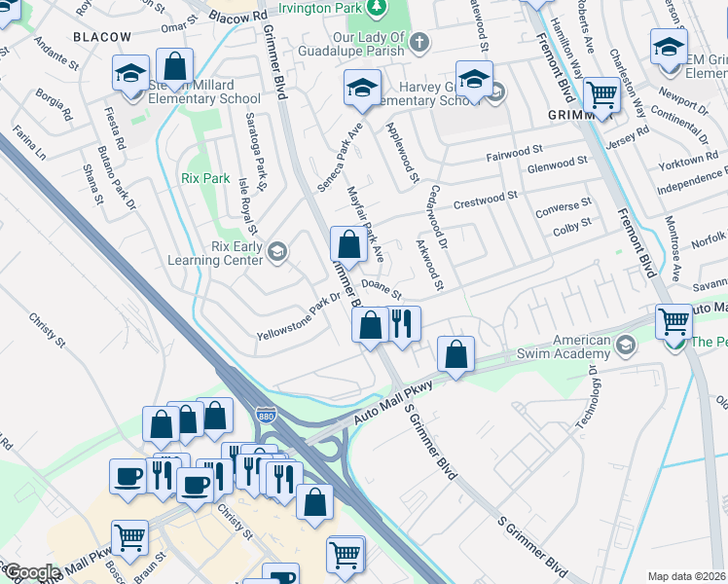The height and width of the screenshot is (584, 728).
Task: Click the Interstate 880 highway shield
Action: click(266, 415)
